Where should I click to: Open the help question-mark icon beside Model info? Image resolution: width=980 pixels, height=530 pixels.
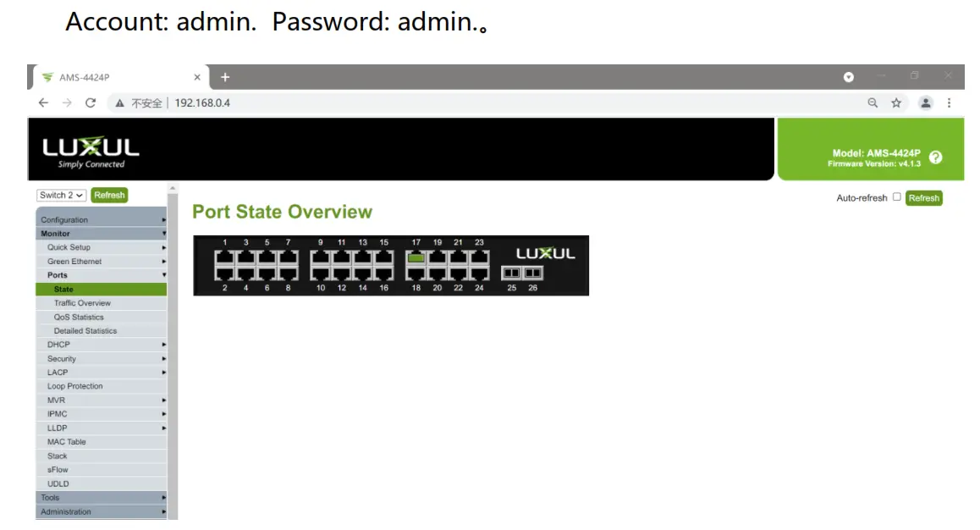point(935,156)
